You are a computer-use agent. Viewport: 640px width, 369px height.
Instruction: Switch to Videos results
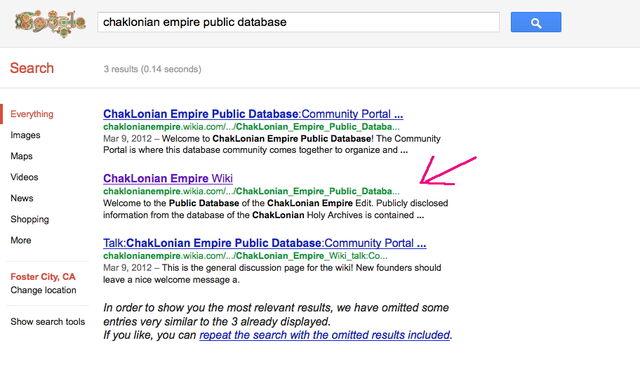24,177
